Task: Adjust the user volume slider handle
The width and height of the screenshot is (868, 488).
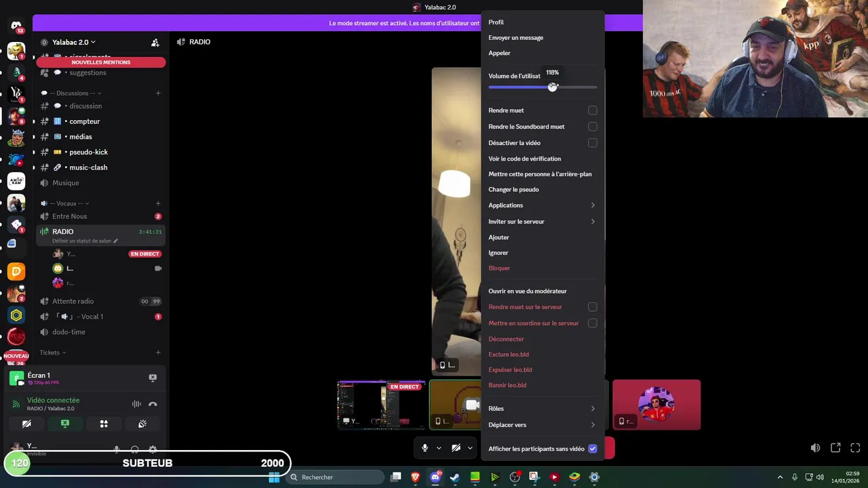Action: (553, 87)
